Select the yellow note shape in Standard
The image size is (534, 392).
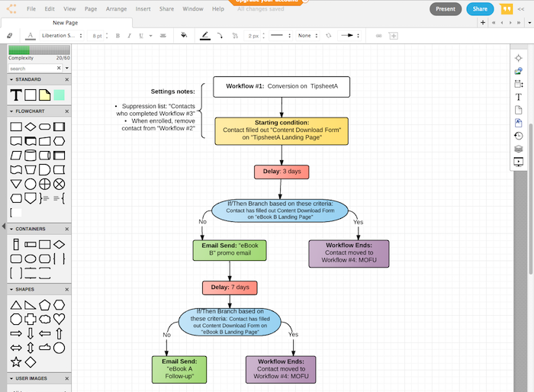click(44, 95)
